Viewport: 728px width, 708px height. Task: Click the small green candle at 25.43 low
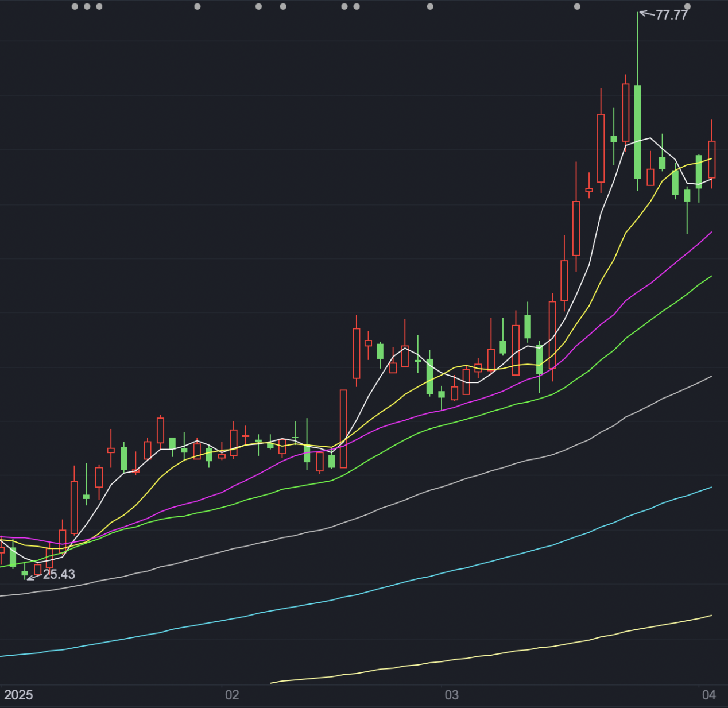[x=25, y=573]
